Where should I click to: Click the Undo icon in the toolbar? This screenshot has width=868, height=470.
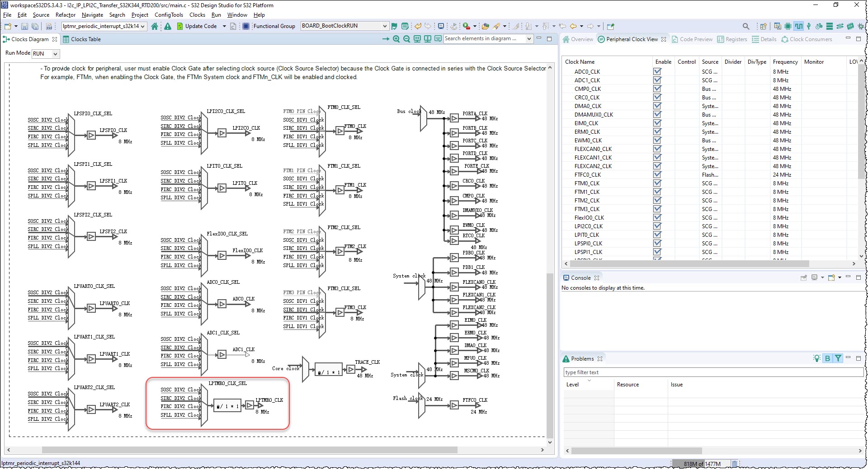click(418, 26)
